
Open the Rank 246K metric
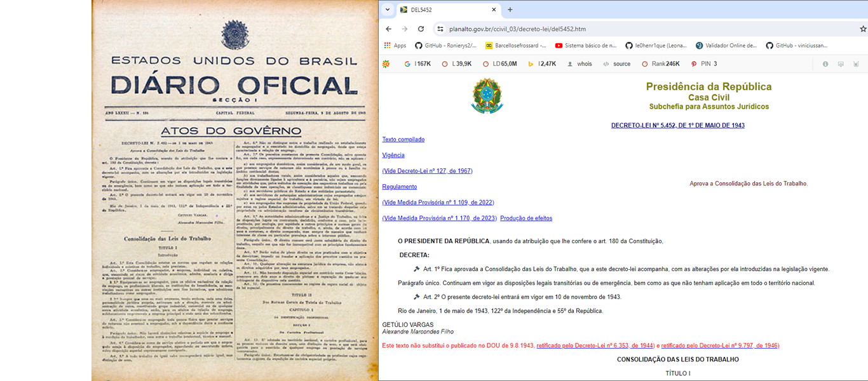click(661, 64)
